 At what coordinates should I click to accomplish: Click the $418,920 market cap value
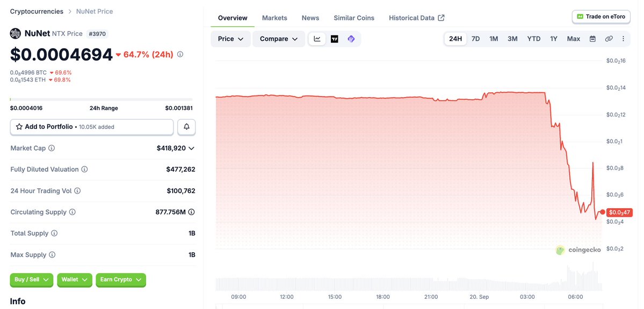click(x=171, y=148)
